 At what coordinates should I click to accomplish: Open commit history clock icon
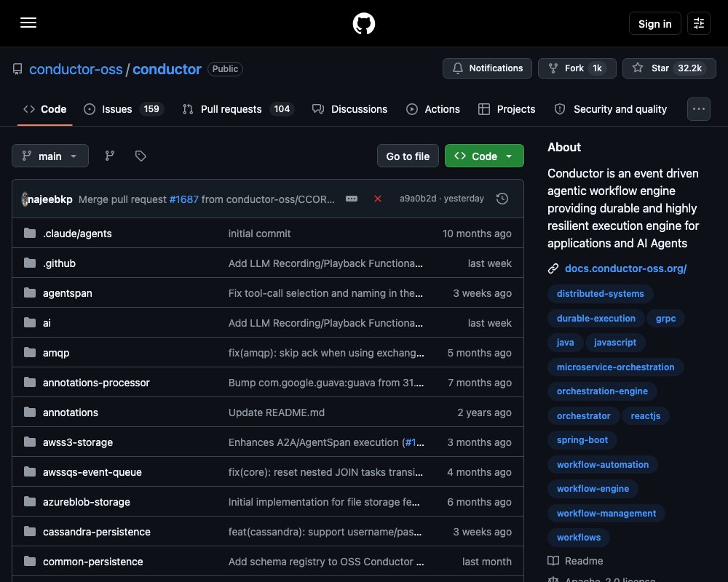pos(502,199)
